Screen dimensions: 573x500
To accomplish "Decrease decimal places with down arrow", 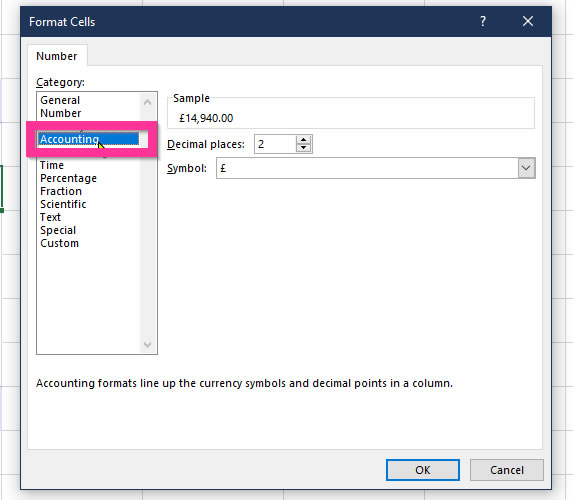I will [303, 148].
